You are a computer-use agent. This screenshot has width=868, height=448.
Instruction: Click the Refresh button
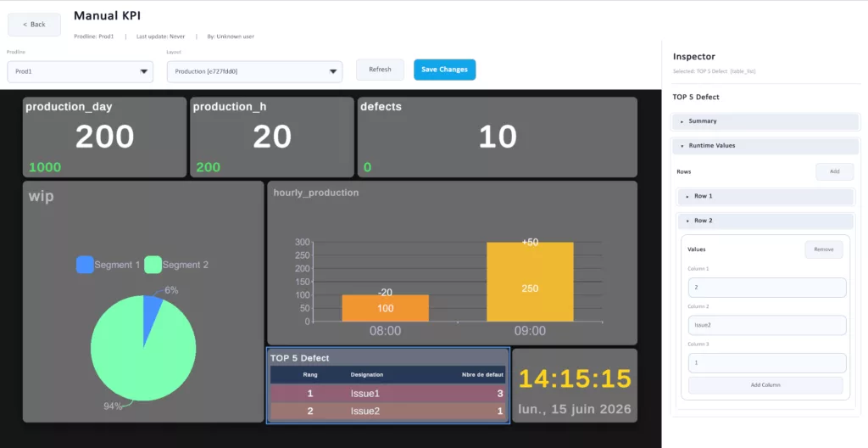tap(380, 70)
